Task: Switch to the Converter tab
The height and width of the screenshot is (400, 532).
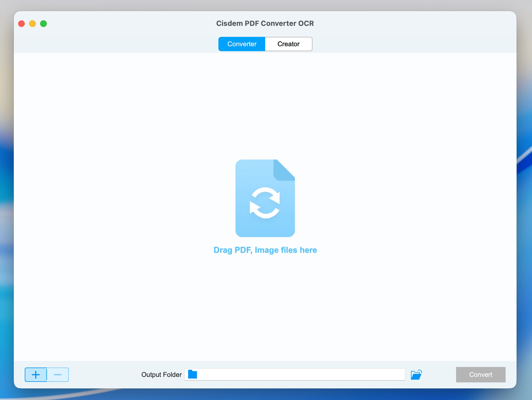Action: tap(242, 44)
